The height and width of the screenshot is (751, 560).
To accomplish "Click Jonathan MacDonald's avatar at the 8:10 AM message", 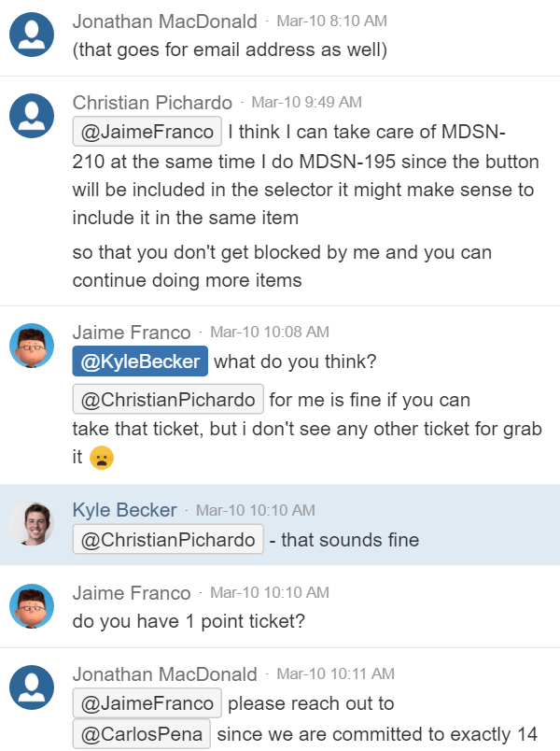I will pos(32,35).
